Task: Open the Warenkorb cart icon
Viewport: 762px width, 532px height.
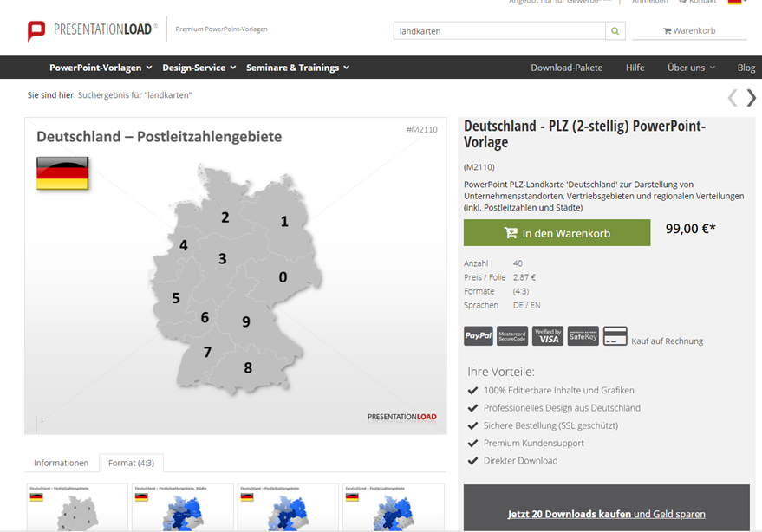Action: coord(666,29)
